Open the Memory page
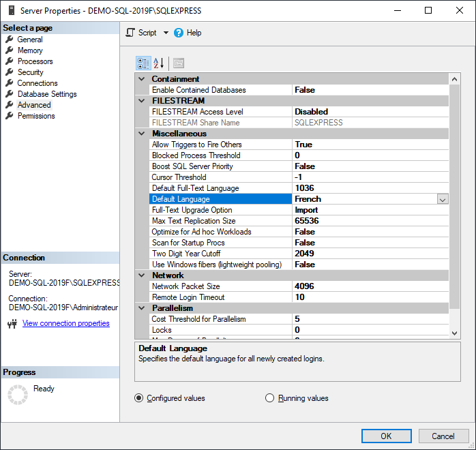This screenshot has height=450, width=476. click(30, 50)
